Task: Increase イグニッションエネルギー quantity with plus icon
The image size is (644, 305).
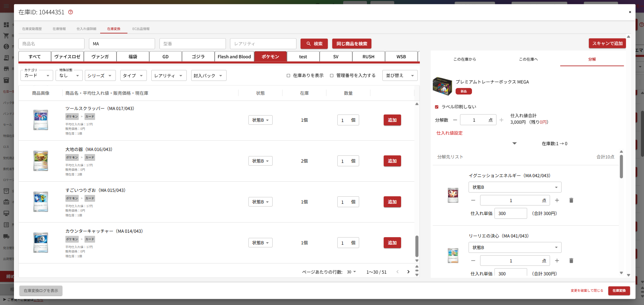Action: click(x=557, y=200)
